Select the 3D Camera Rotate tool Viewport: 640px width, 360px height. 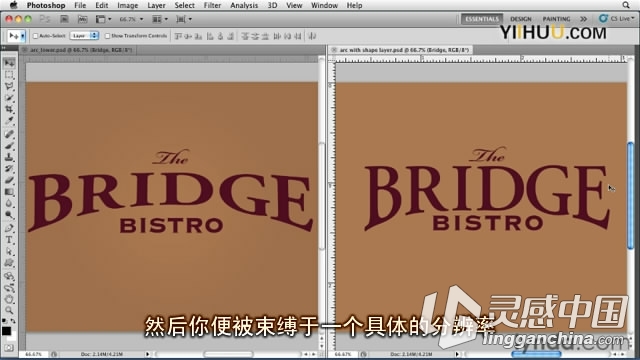click(9, 288)
